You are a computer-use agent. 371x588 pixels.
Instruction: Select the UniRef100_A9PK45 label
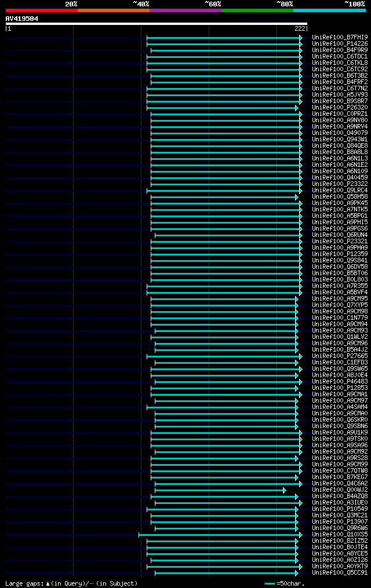pos(340,203)
